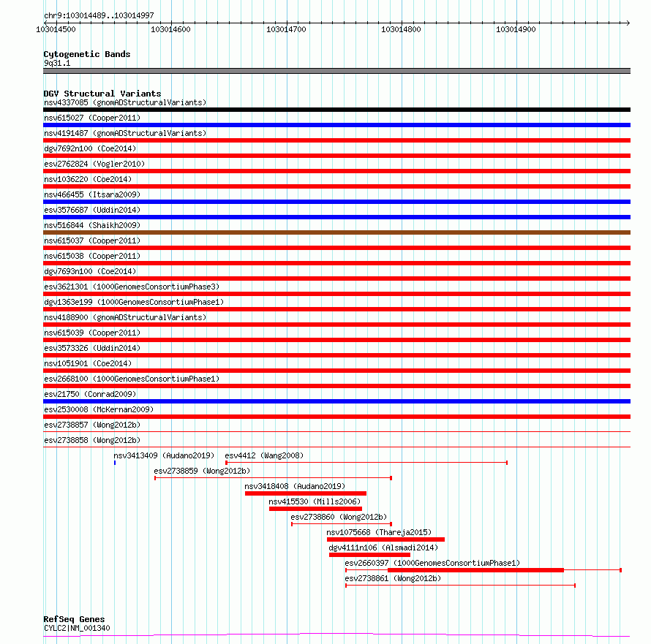Click ruler position 103014500
The image size is (651, 644).
click(x=56, y=29)
